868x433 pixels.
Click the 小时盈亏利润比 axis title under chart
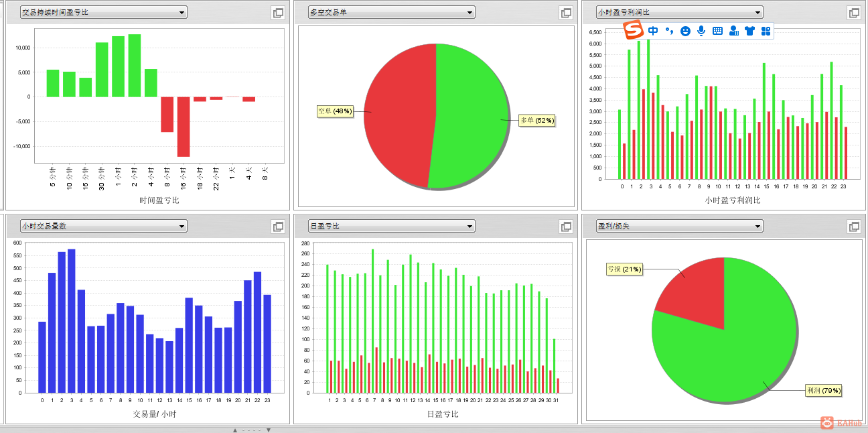(732, 200)
